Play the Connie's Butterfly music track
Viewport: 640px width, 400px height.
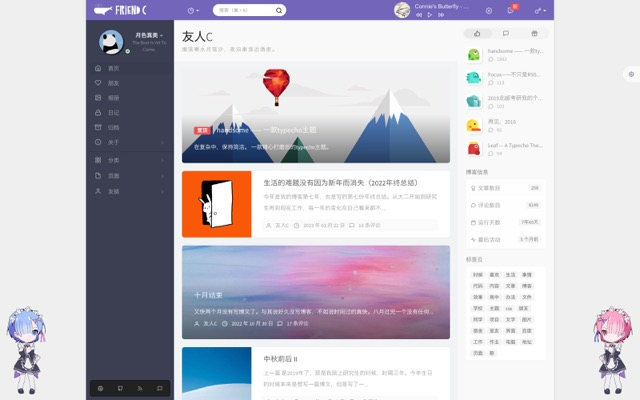pos(429,15)
